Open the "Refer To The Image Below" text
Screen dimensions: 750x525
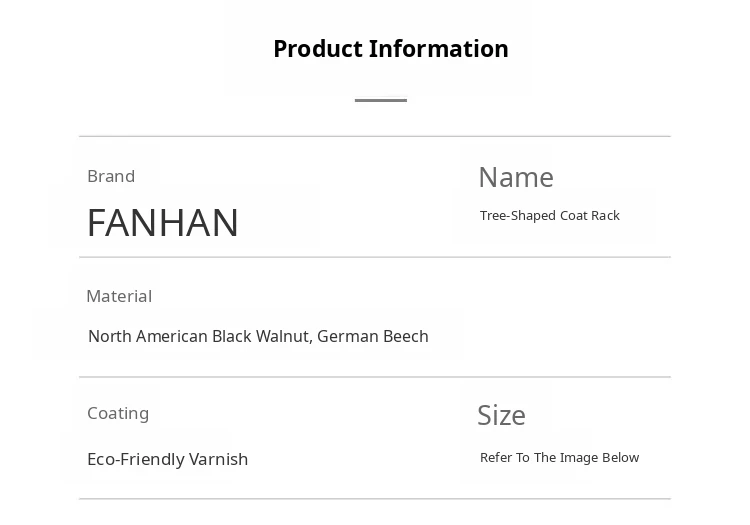click(x=559, y=458)
